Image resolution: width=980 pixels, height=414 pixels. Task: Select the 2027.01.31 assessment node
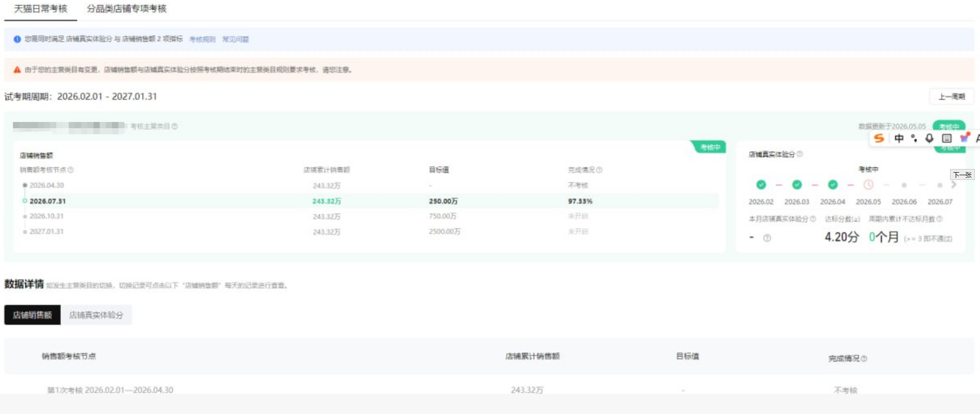(46, 232)
